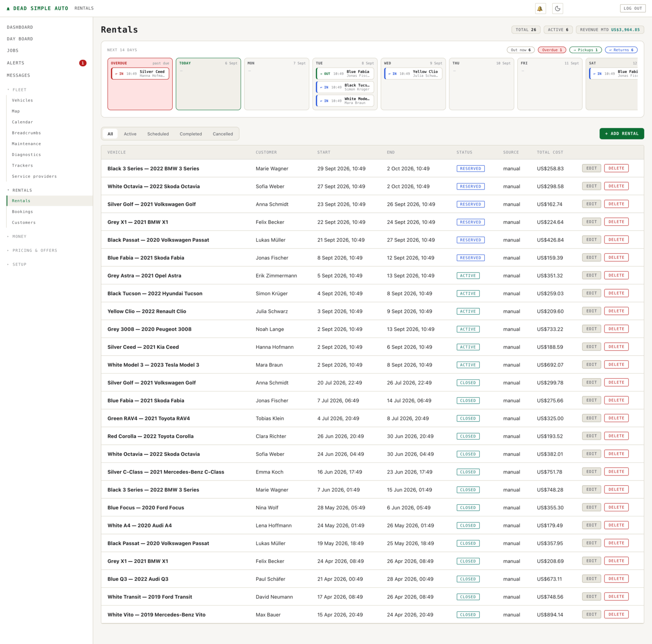
Task: Toggle the Pickups 1 filter chip
Action: [x=585, y=50]
